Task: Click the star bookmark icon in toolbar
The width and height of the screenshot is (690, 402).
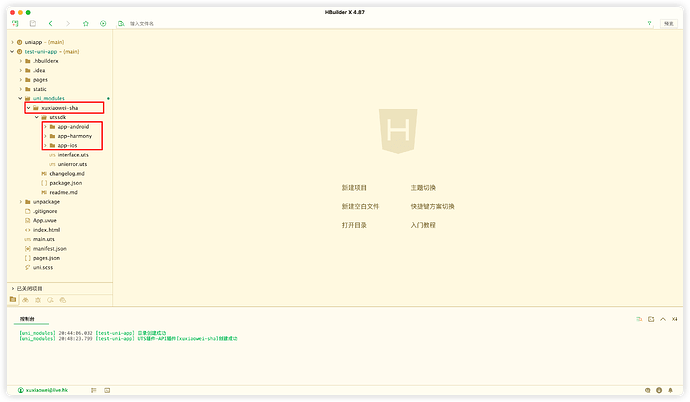Action: (x=86, y=22)
